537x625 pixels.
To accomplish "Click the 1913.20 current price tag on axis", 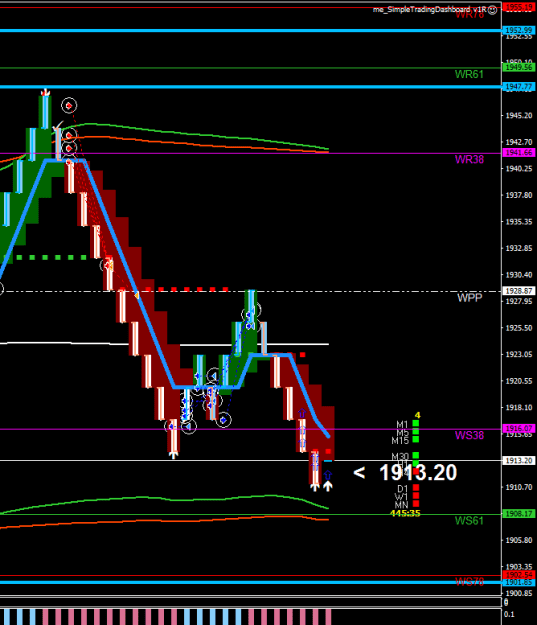I will tap(519, 460).
